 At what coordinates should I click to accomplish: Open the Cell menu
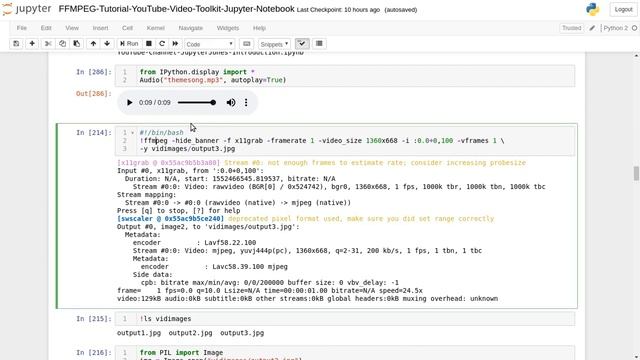pos(127,28)
